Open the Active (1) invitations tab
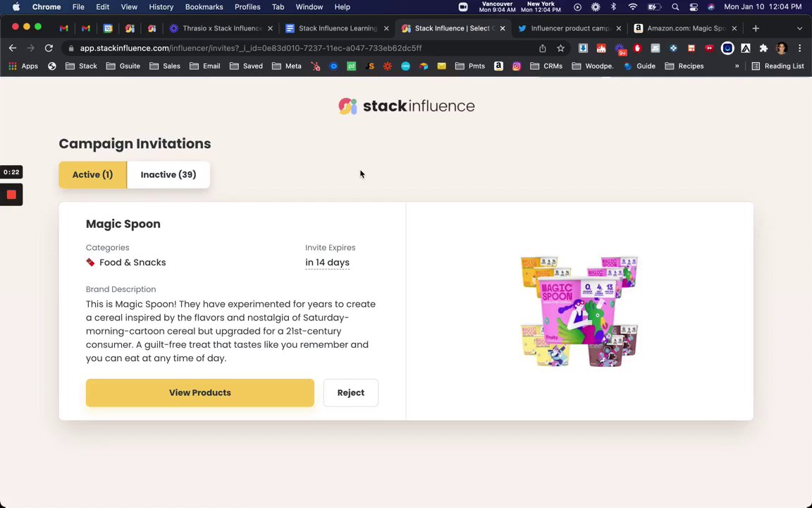Viewport: 812px width, 508px height. 92,174
